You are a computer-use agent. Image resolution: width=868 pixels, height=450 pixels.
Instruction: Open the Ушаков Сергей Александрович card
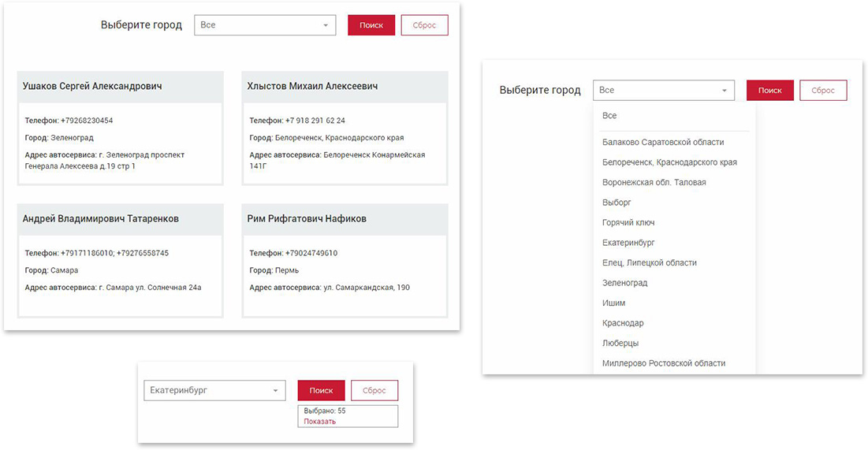point(92,86)
